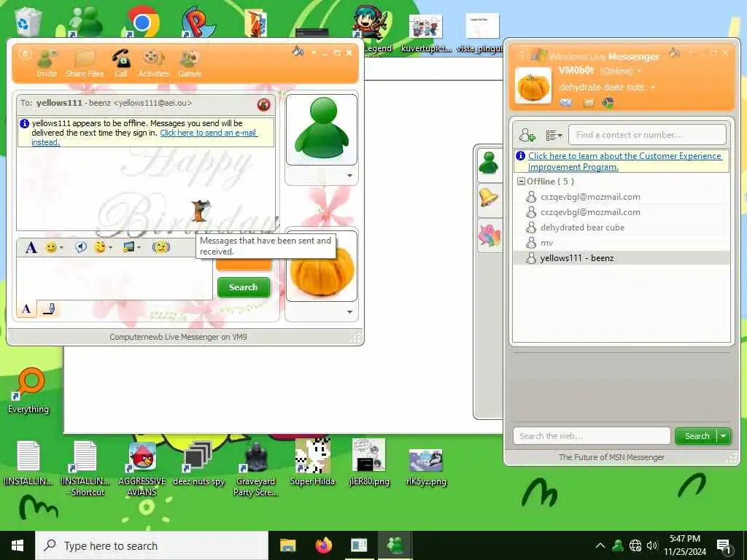
Task: Expand the wink dropdown arrow
Action: click(x=111, y=248)
